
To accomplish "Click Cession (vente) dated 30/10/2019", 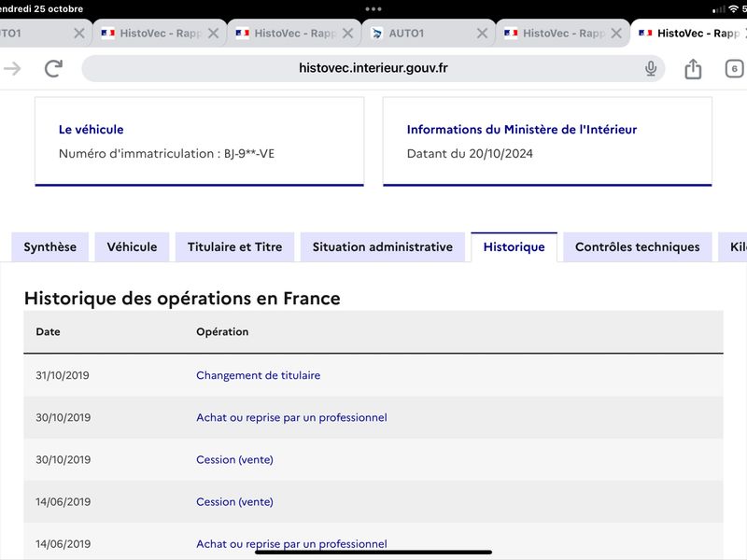I will tap(235, 459).
